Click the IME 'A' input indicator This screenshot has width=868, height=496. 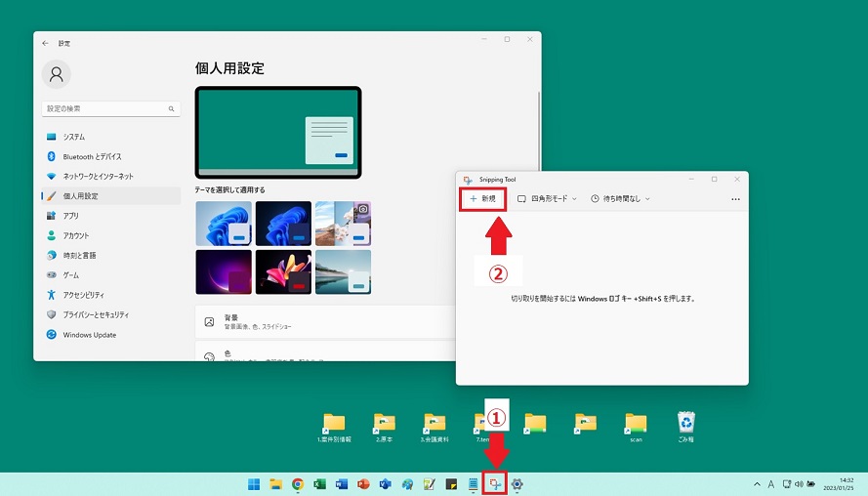click(770, 484)
